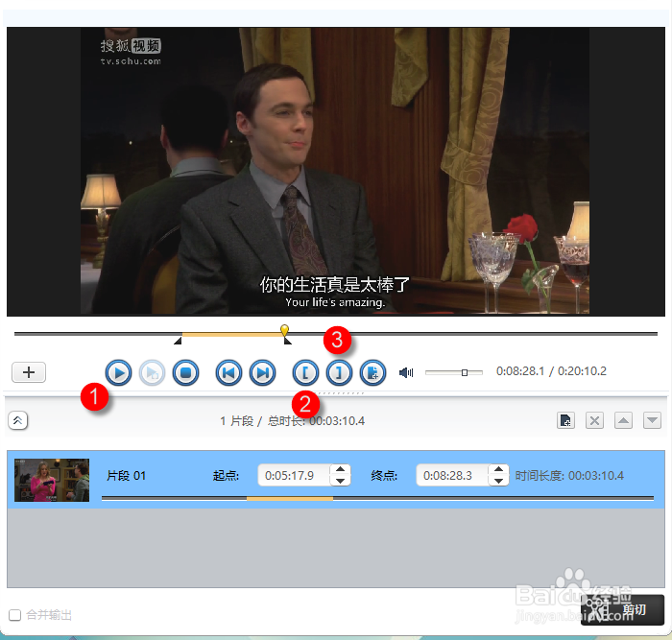Jump to the previous frame
This screenshot has width=672, height=640.
(228, 372)
